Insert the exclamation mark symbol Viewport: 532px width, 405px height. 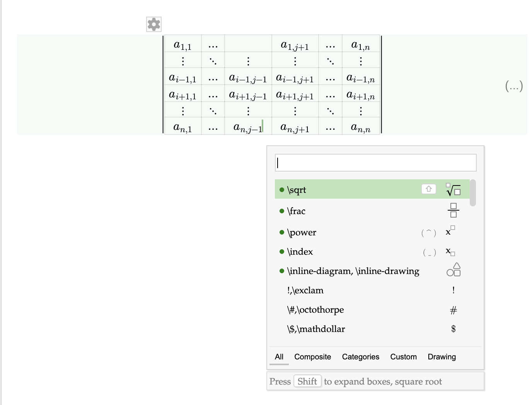tap(453, 290)
